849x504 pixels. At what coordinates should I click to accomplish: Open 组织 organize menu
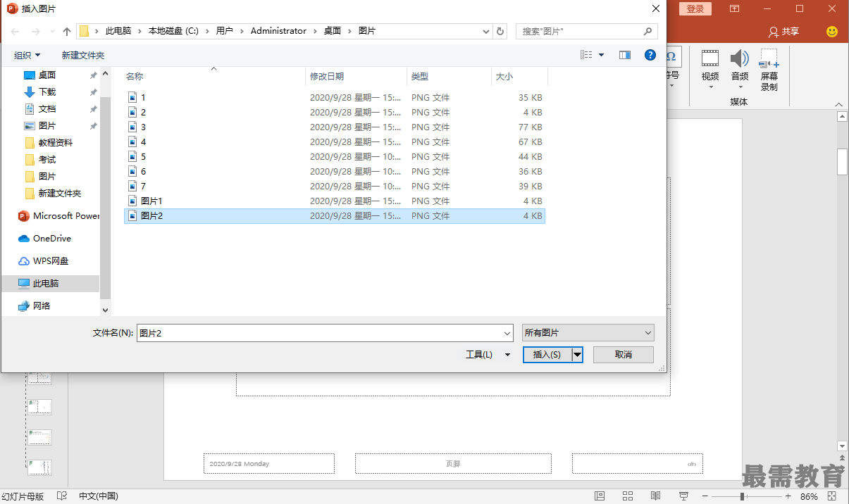click(27, 55)
